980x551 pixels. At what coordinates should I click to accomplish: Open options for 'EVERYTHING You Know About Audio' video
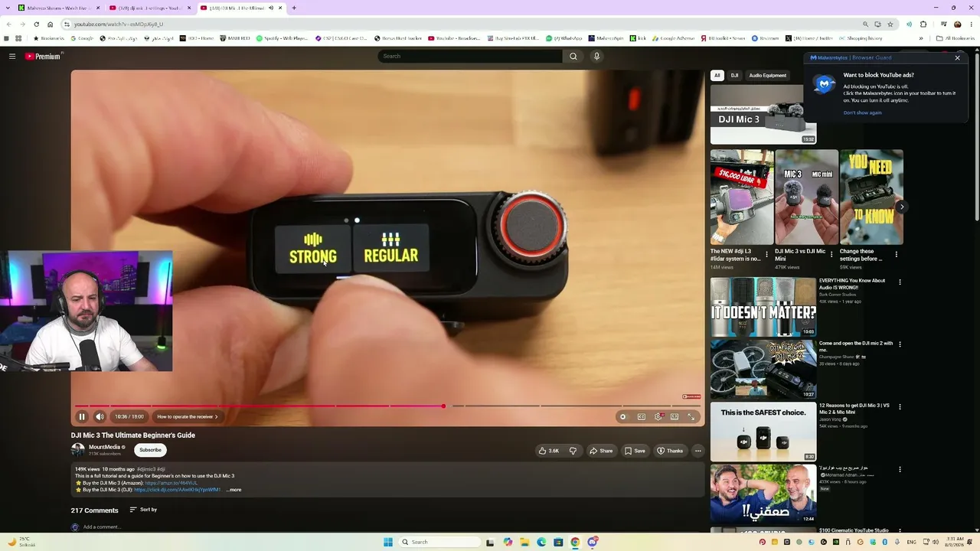click(900, 282)
